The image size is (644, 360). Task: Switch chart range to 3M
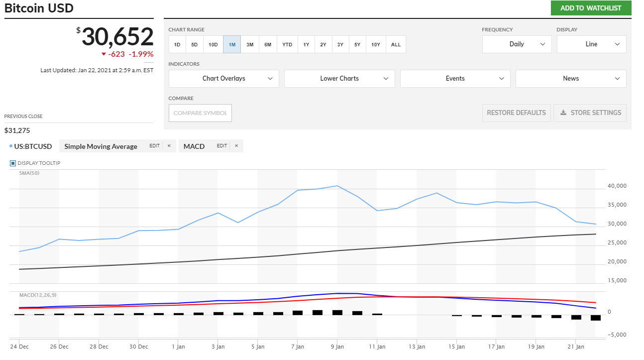pyautogui.click(x=250, y=45)
